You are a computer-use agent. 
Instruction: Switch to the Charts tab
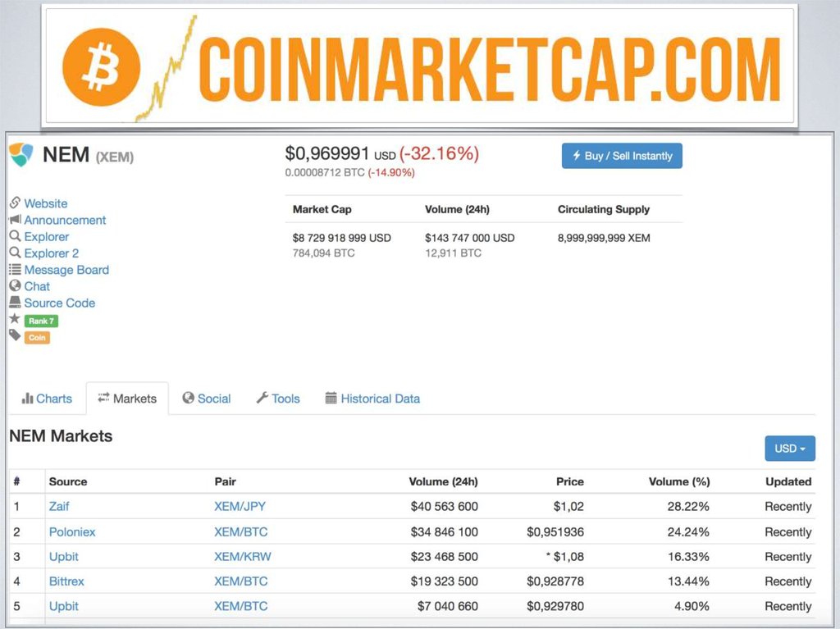tap(47, 399)
